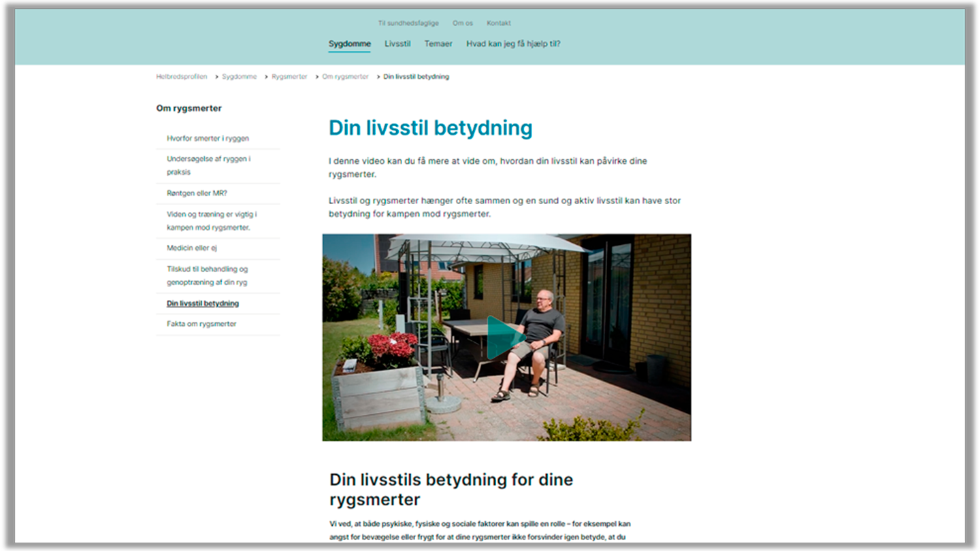Select 'Undersøgelse af ryggen i praksis'
This screenshot has height=551, width=980.
pos(208,165)
